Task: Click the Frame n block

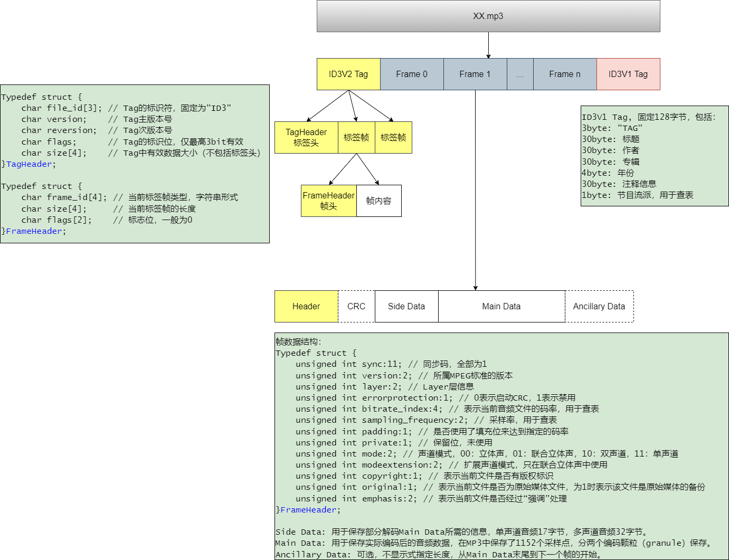Action: pos(565,74)
